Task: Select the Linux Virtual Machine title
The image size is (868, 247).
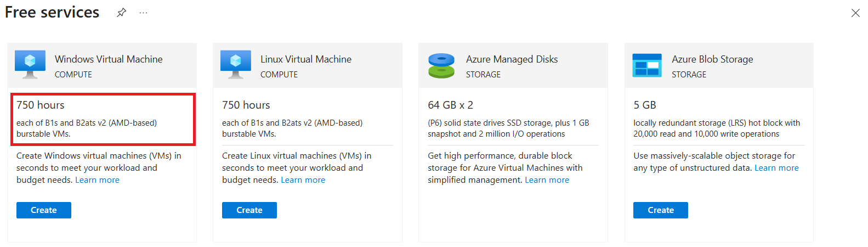Action: pos(306,59)
